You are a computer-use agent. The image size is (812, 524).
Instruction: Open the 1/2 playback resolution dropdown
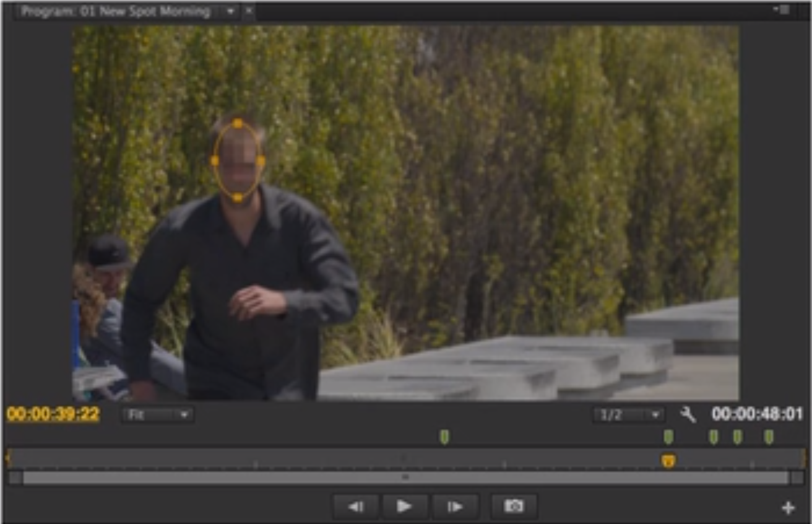pos(628,415)
